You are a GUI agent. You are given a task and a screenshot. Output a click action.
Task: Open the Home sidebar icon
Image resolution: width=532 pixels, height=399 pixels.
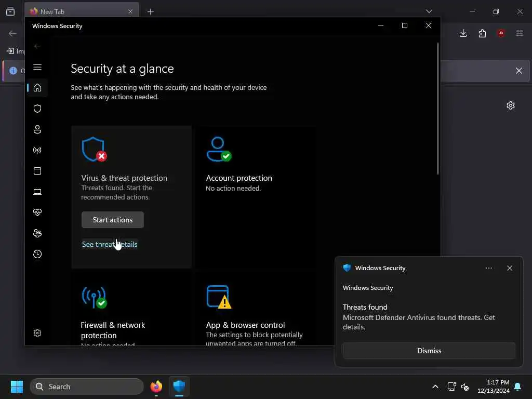pyautogui.click(x=37, y=88)
